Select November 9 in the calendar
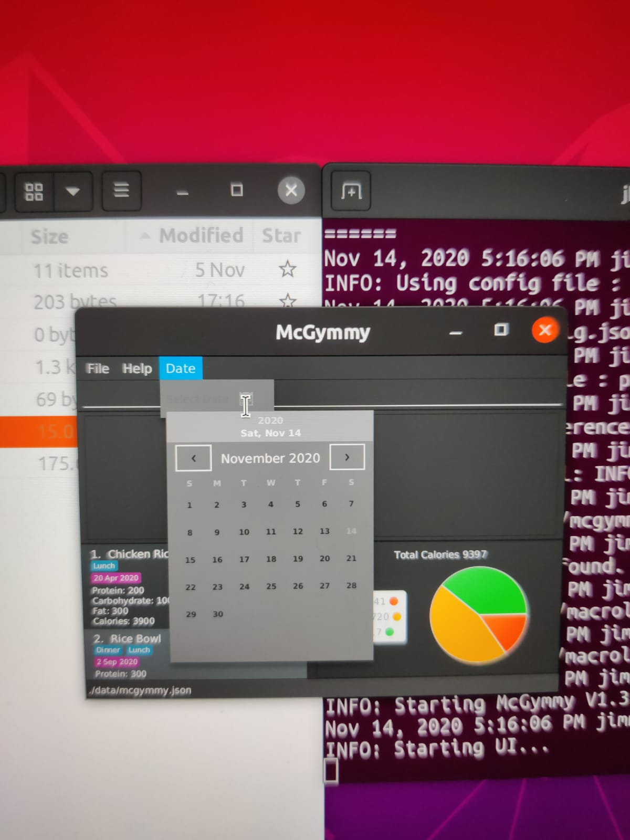The image size is (630, 840). click(217, 532)
